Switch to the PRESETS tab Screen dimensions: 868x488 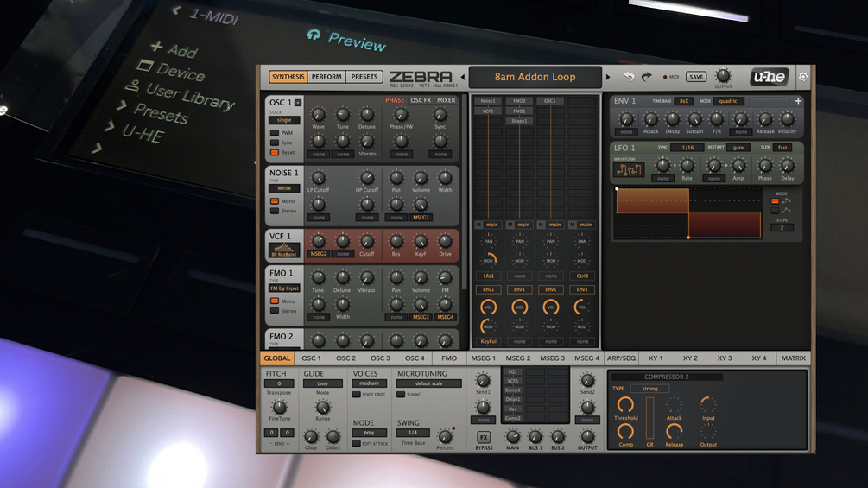[364, 77]
